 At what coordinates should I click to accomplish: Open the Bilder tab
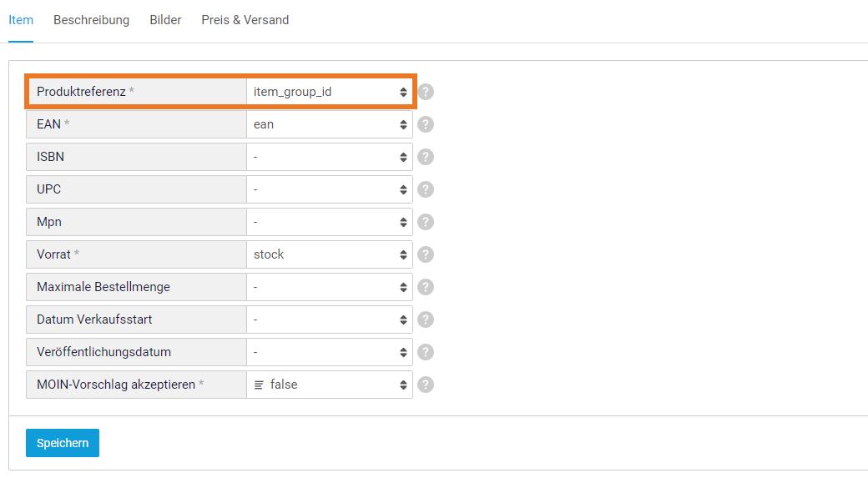pyautogui.click(x=165, y=20)
